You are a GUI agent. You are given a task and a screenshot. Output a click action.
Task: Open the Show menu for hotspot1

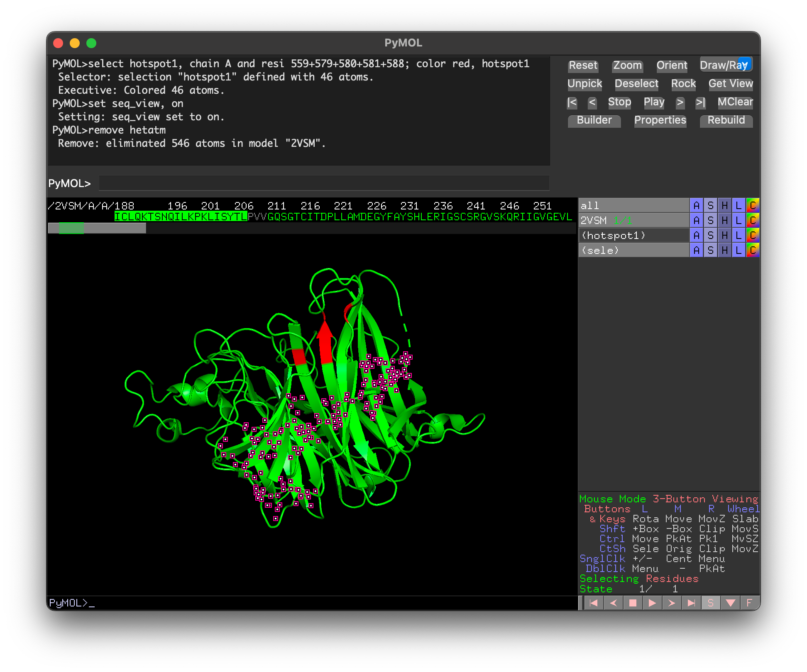[x=710, y=235]
